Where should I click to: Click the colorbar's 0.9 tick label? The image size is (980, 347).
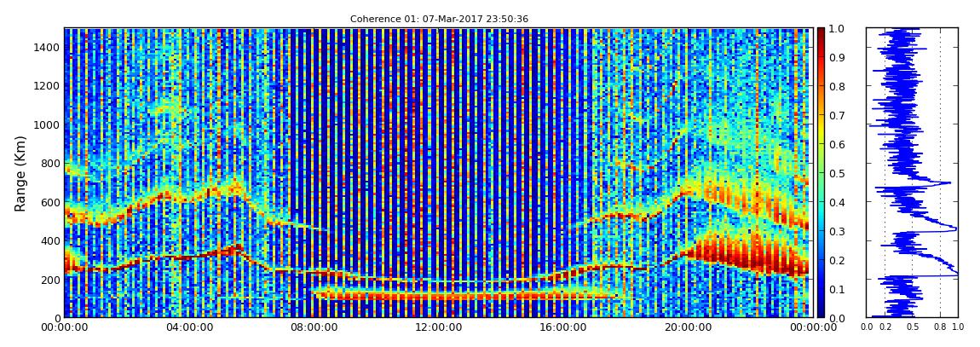coord(837,58)
